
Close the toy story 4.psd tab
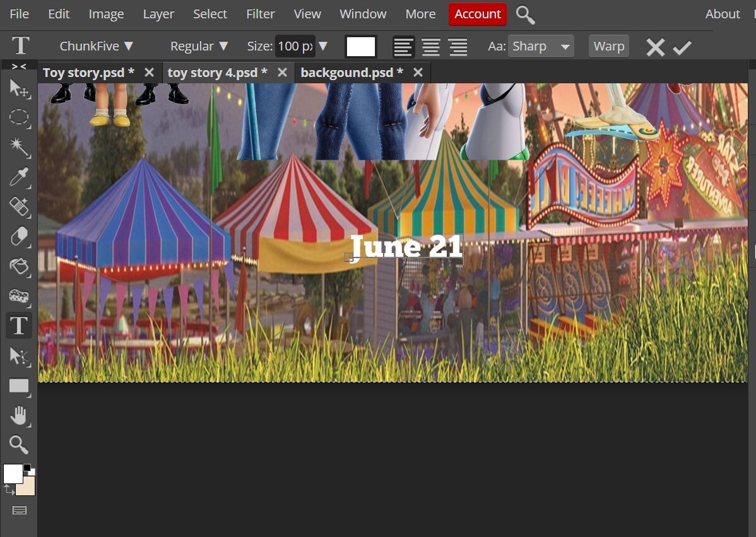click(282, 73)
